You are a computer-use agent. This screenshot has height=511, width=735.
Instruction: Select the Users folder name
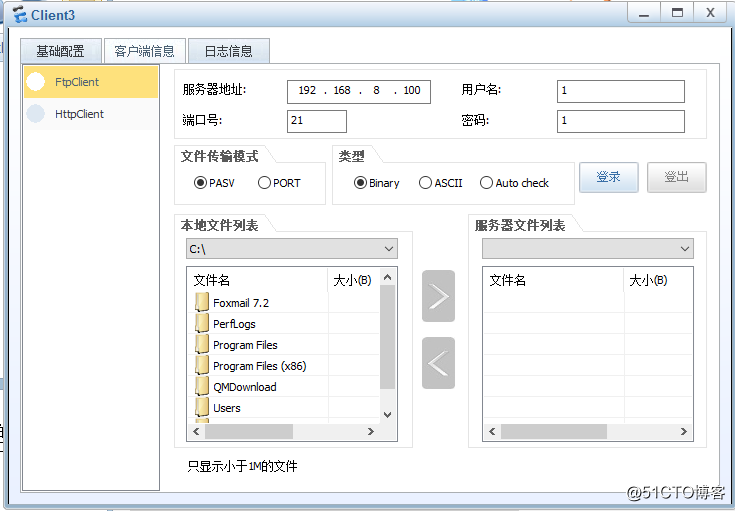(x=226, y=408)
